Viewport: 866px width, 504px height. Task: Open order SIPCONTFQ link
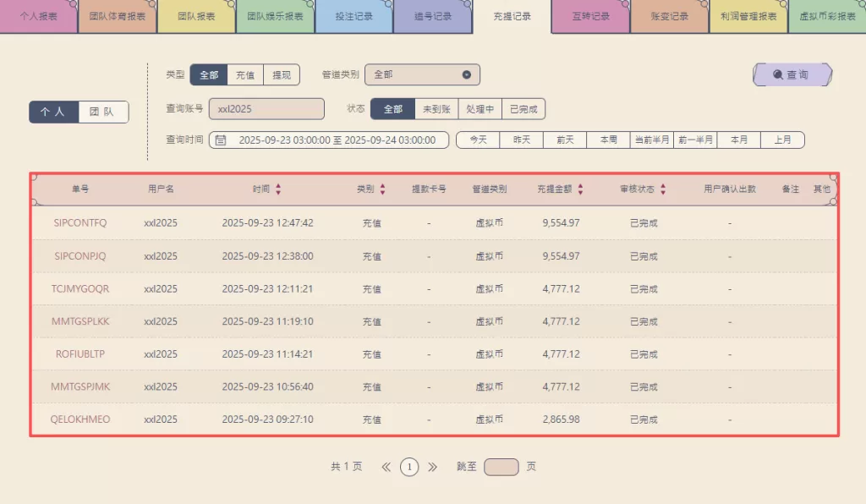point(80,223)
